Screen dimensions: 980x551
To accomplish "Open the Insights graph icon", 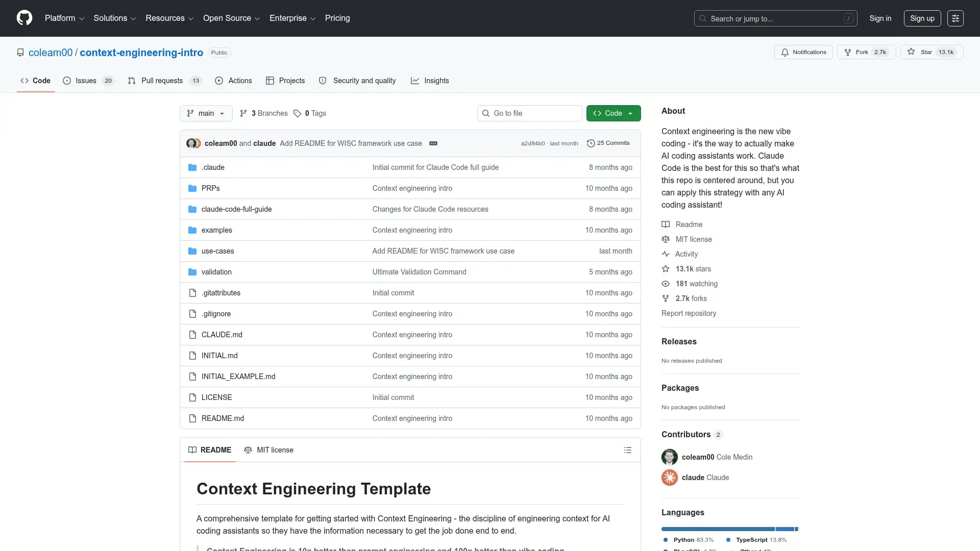I will click(415, 81).
